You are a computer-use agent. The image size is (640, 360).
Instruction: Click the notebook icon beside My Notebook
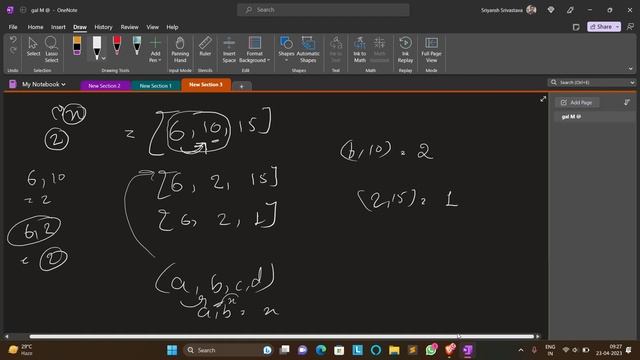[13, 84]
